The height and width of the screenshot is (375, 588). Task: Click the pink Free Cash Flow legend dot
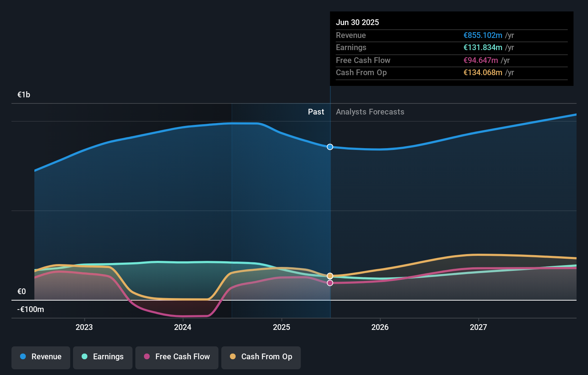coord(147,356)
